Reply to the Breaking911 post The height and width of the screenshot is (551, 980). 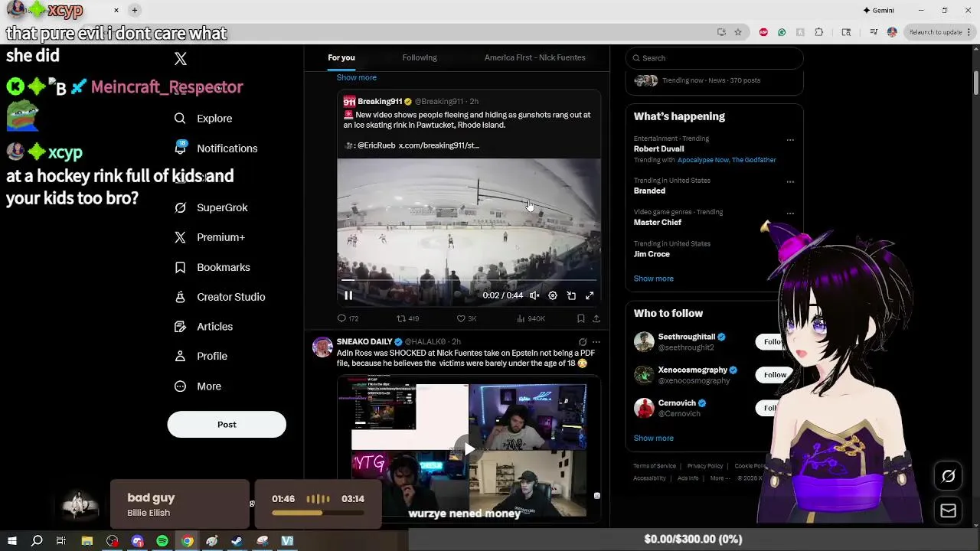click(x=348, y=318)
